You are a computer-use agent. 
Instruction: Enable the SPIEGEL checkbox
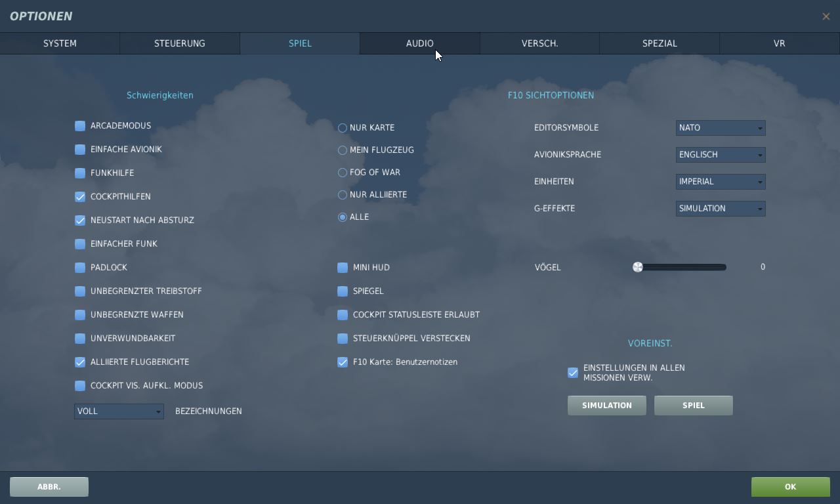coord(343,291)
